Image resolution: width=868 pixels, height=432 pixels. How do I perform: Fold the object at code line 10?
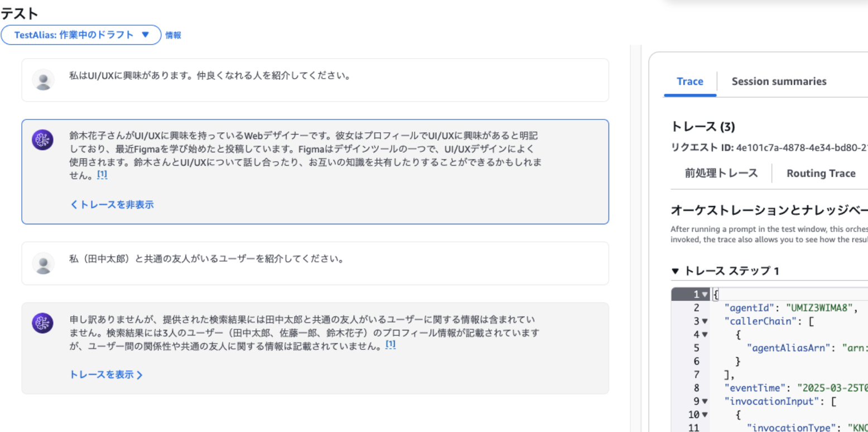click(x=704, y=414)
